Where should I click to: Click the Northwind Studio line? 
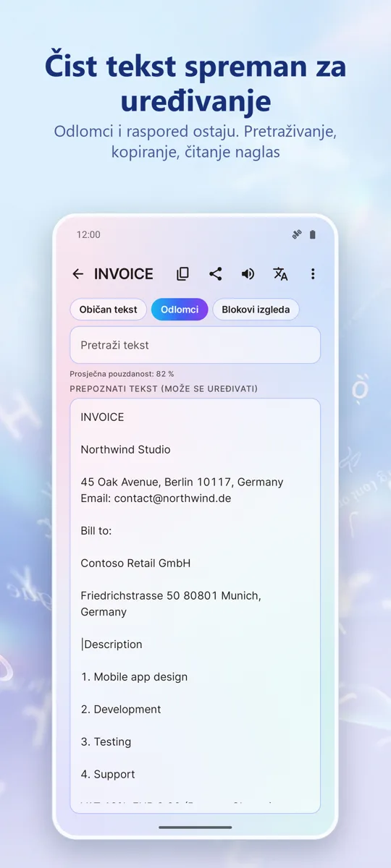[x=125, y=450]
